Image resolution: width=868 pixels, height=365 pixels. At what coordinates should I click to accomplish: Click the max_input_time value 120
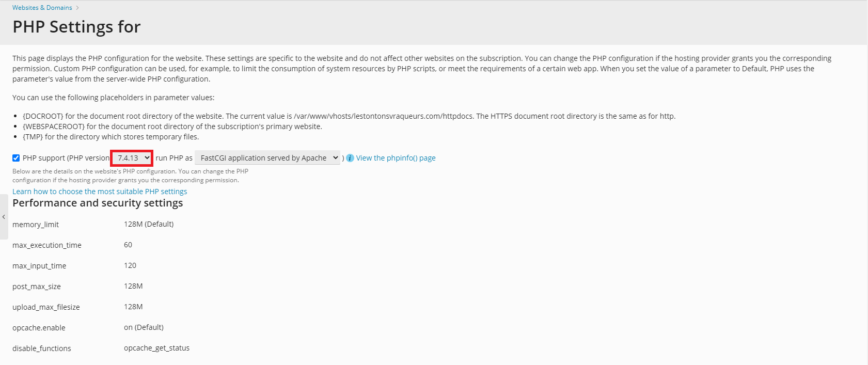click(x=130, y=265)
